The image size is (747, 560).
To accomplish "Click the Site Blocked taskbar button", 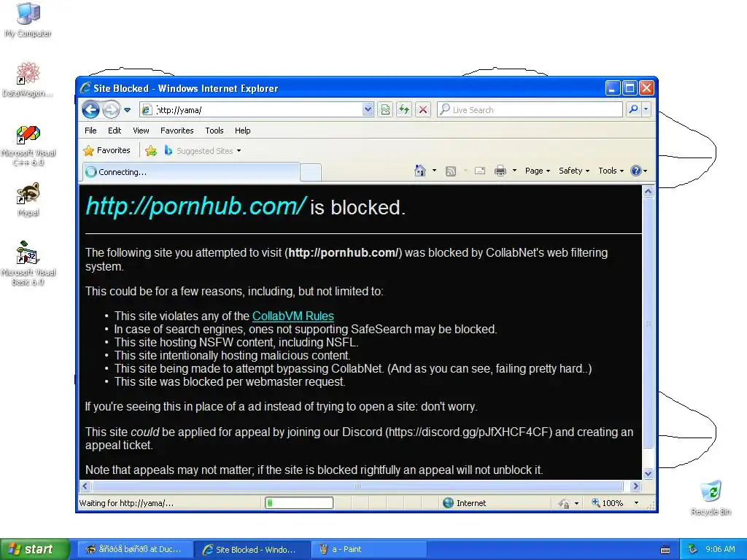I will tap(252, 549).
